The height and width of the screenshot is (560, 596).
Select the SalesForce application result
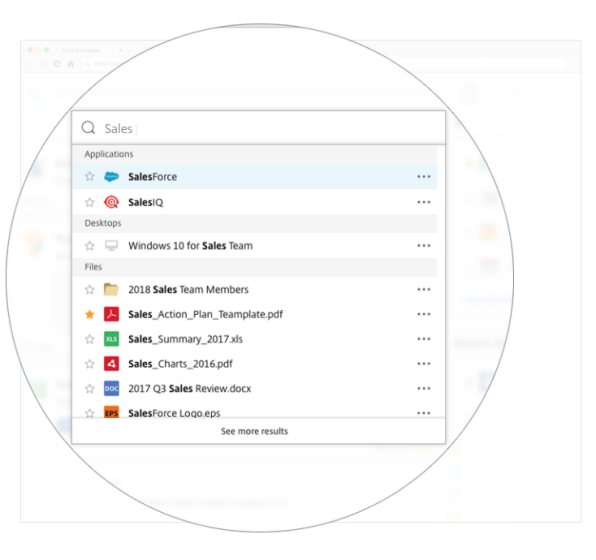click(x=255, y=177)
